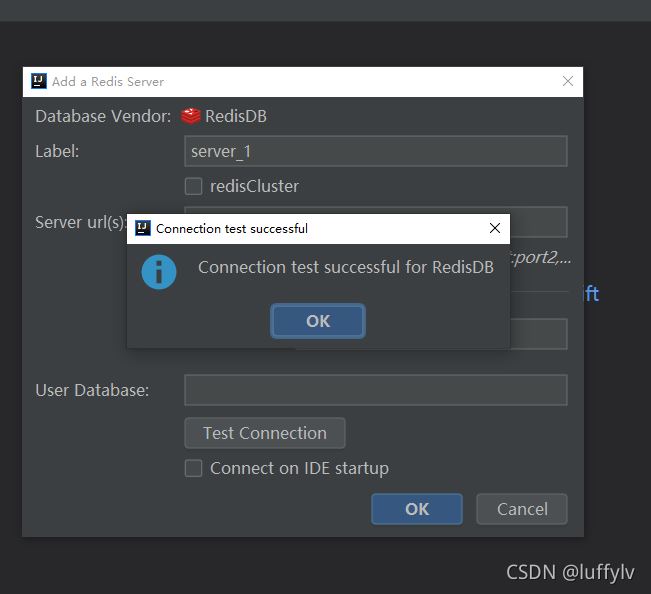
Task: Click the IntelliJ icon in Add a Redis Server title bar
Action: pos(38,81)
